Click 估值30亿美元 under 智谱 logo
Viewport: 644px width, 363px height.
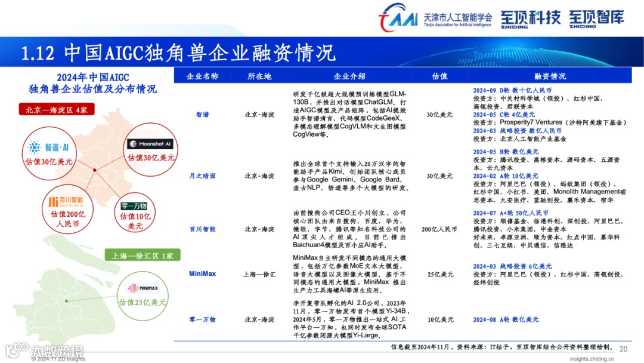49,162
